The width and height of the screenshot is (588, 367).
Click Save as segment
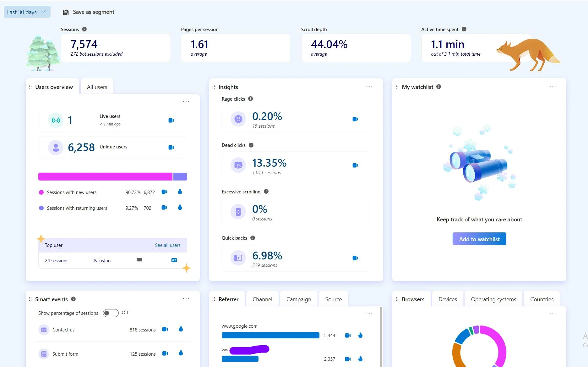89,12
